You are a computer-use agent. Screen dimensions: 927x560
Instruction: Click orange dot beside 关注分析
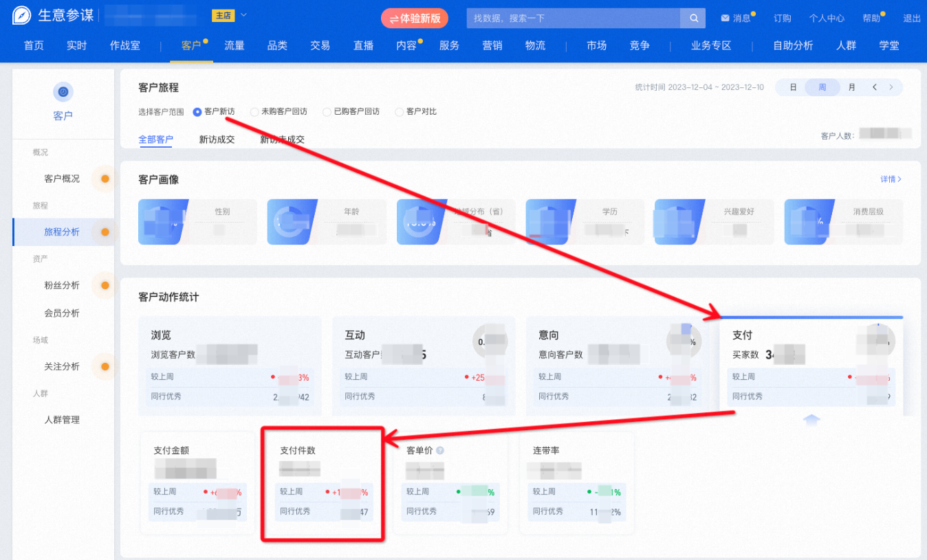click(x=105, y=366)
